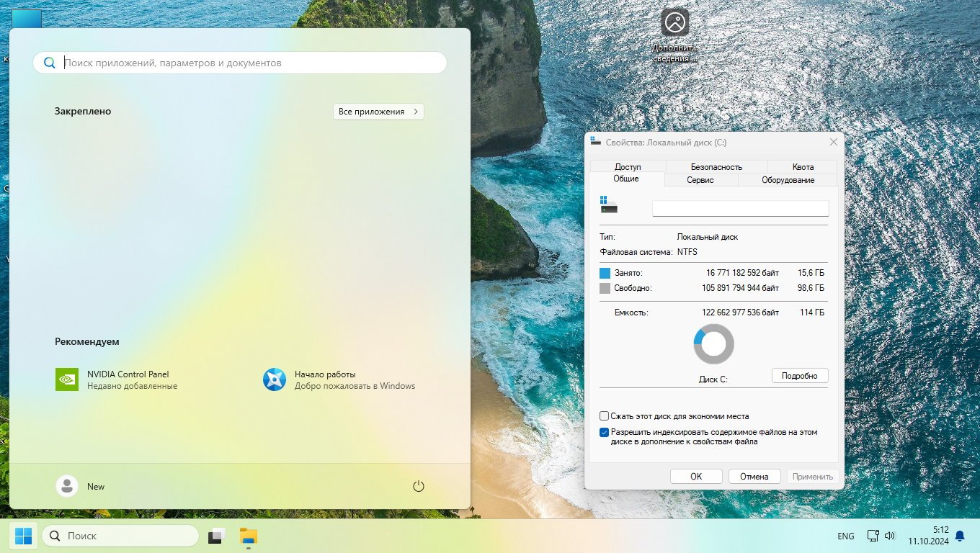Expand the All apps list
The image size is (980, 553).
click(378, 112)
